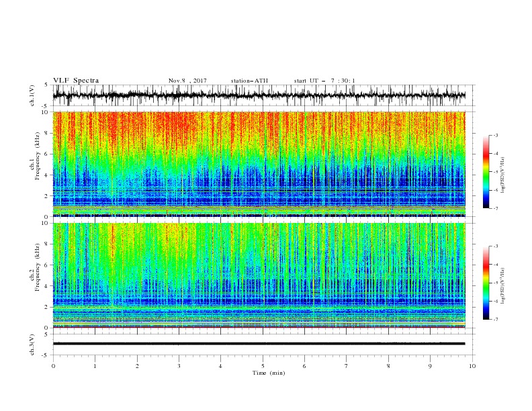532x411 pixels.
Task: Click the ch.2 frequency axis 2 kHz tick label
Action: pos(46,307)
